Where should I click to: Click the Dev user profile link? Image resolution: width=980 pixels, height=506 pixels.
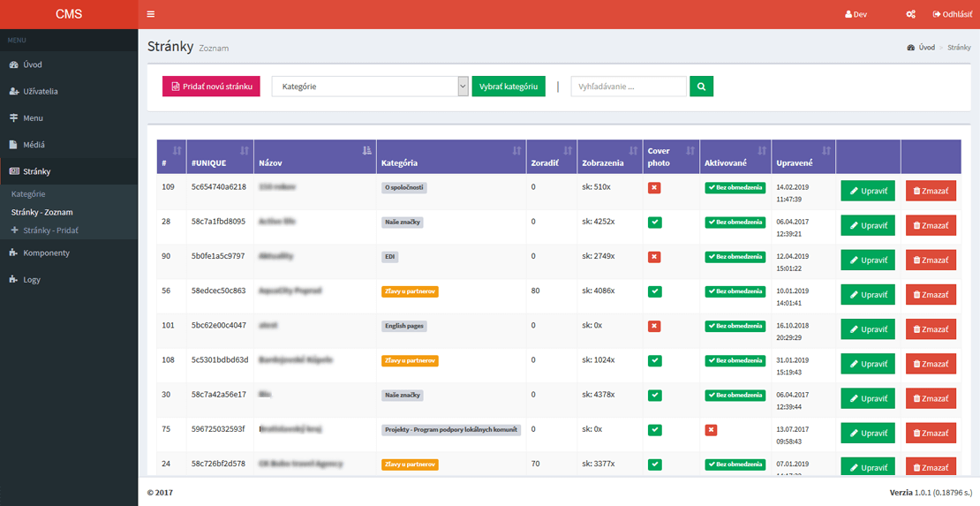click(856, 14)
